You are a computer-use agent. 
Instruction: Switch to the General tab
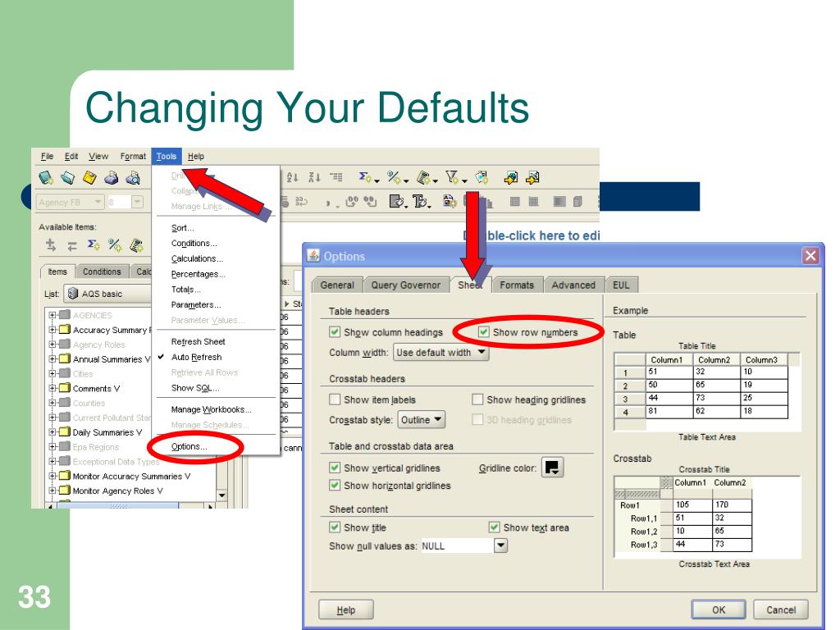337,285
